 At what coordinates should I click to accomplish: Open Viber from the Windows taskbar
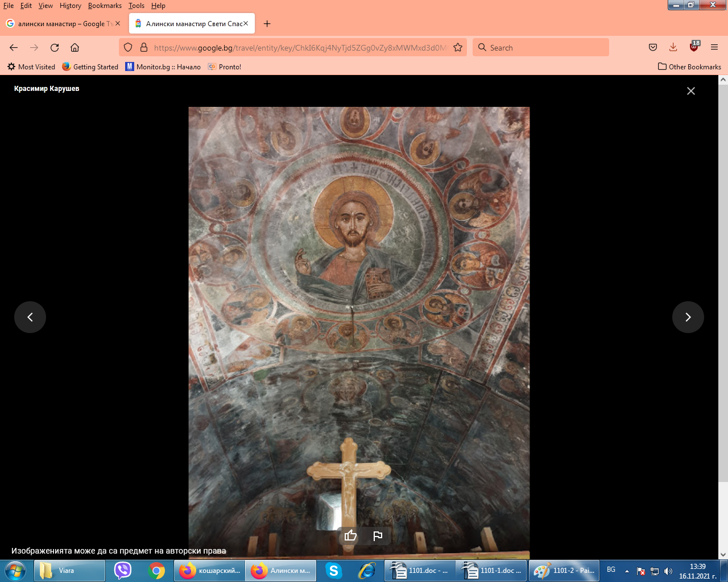(123, 570)
